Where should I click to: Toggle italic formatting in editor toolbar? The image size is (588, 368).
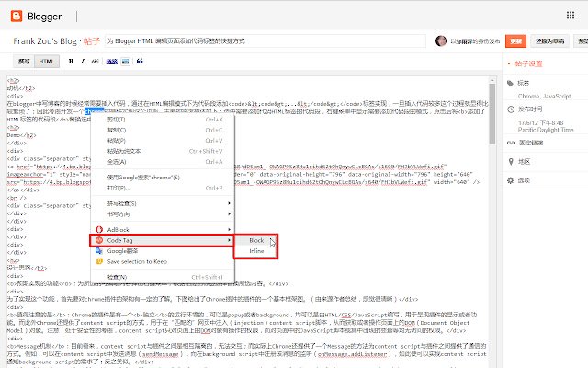(x=83, y=62)
